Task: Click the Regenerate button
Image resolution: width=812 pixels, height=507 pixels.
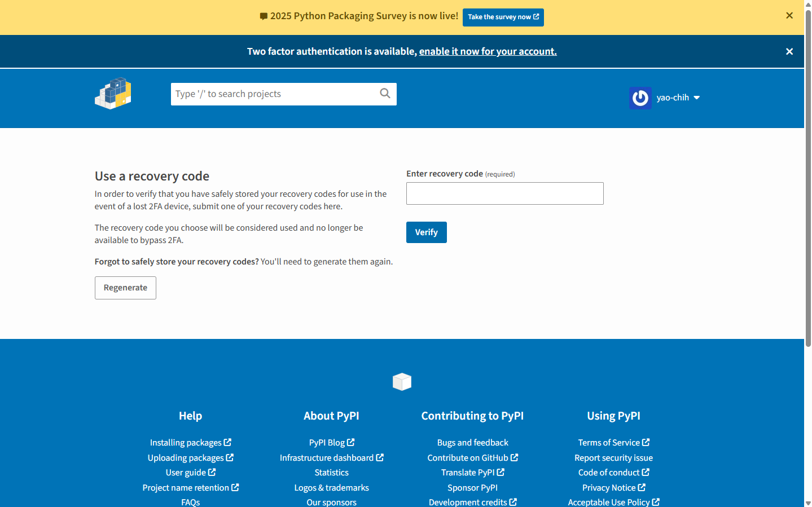Action: pyautogui.click(x=125, y=288)
